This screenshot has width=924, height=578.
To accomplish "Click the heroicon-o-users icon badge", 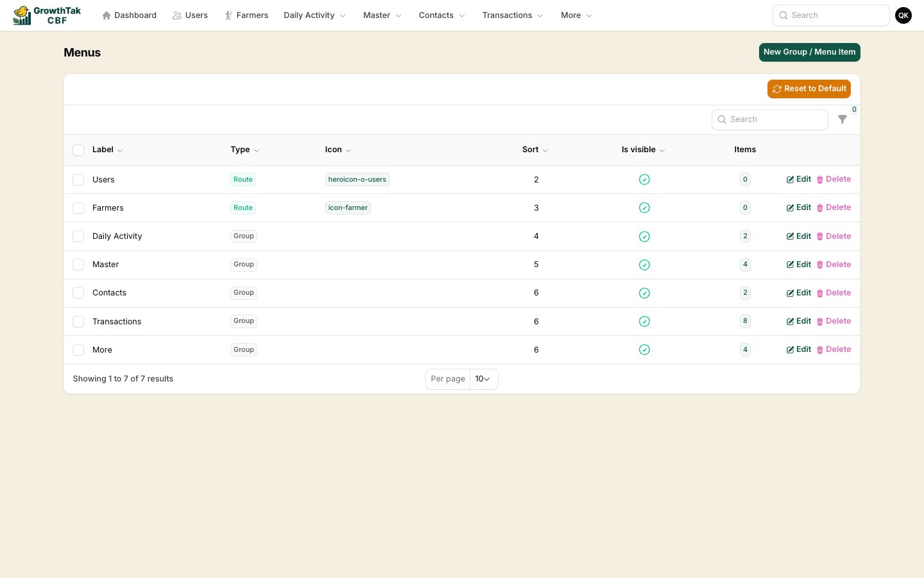I will (357, 180).
